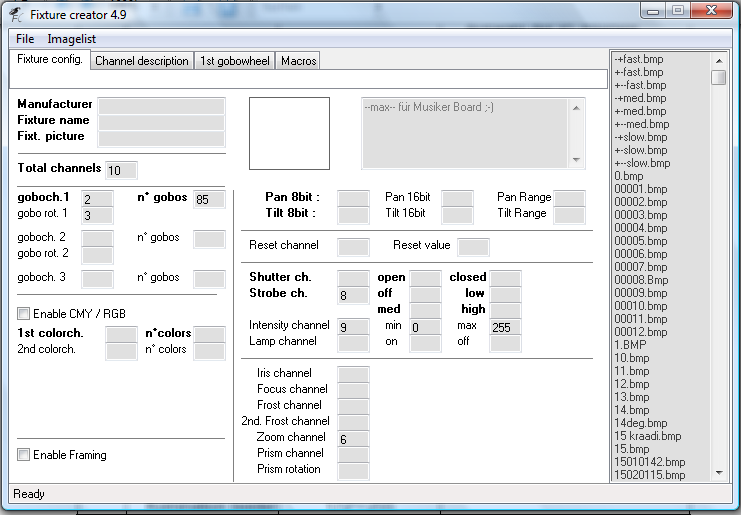
Task: Select 14deg.bmp in the image list
Action: 640,422
